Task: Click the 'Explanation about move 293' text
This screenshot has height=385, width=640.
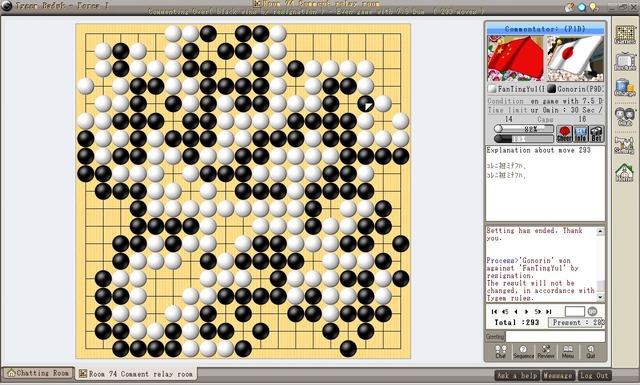Action: point(538,150)
